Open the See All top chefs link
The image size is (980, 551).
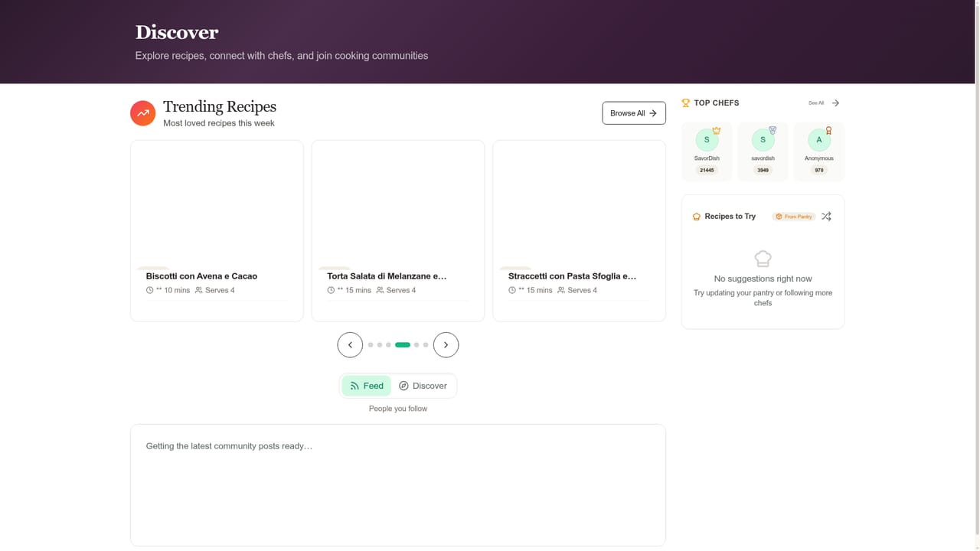[816, 103]
